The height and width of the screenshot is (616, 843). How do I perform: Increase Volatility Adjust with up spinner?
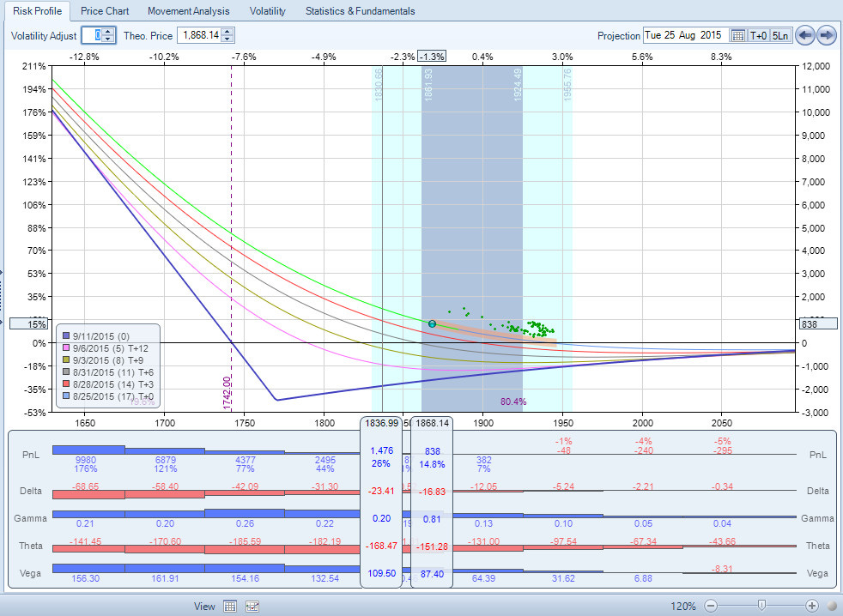pos(108,33)
